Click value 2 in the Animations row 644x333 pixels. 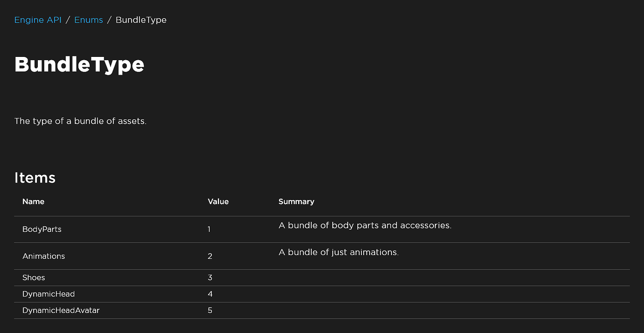point(210,256)
